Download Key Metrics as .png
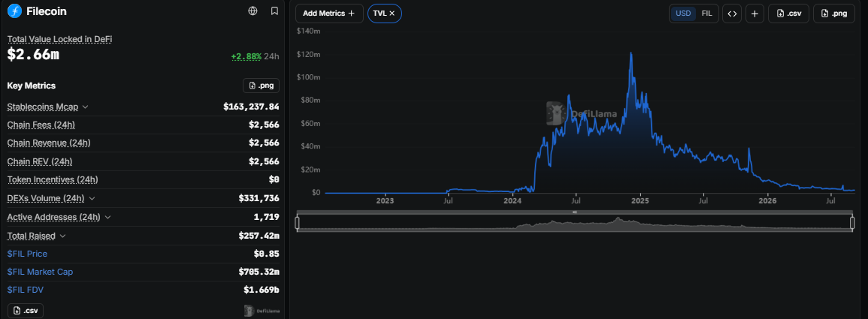This screenshot has height=319, width=868. (262, 85)
